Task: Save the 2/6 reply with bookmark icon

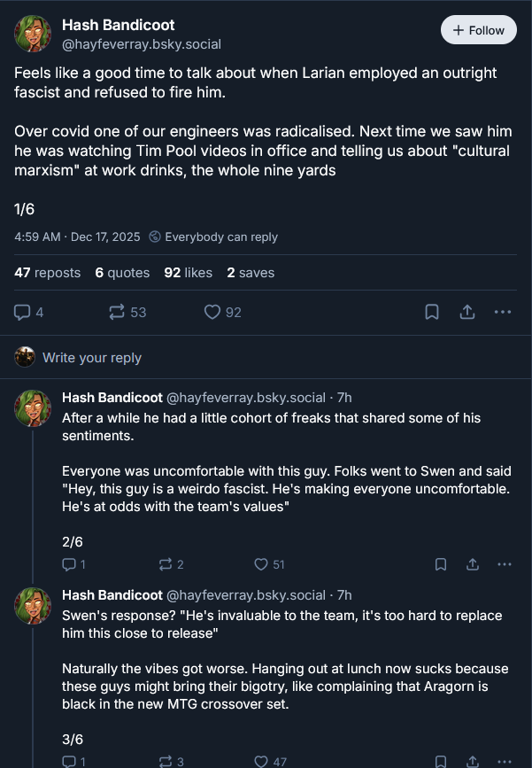Action: click(x=441, y=564)
